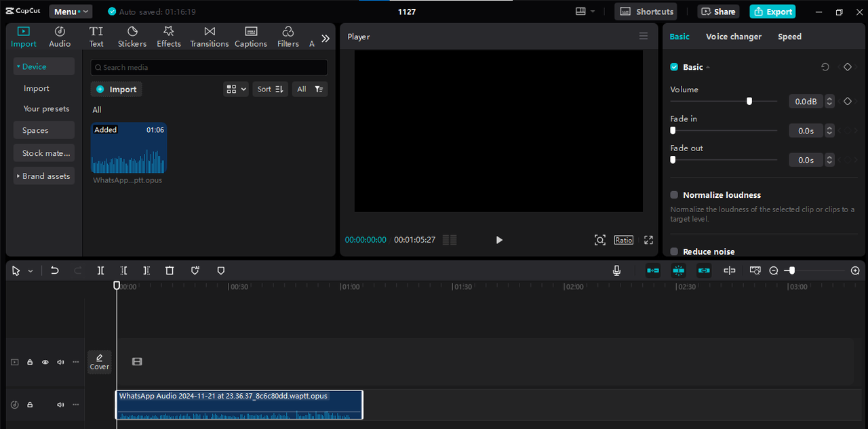Click the Delete left split icon
Viewport: 868px width, 429px height.
[123, 270]
